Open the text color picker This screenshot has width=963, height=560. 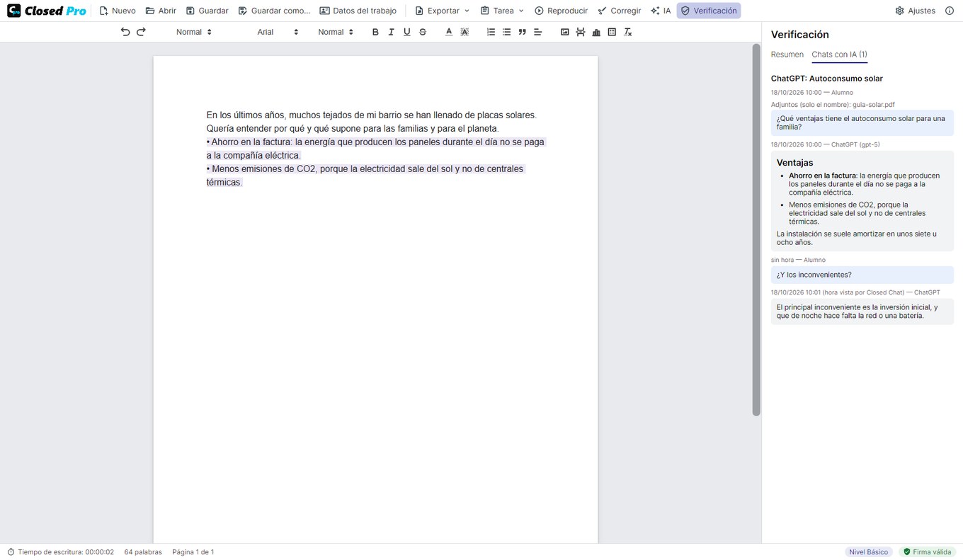click(449, 32)
